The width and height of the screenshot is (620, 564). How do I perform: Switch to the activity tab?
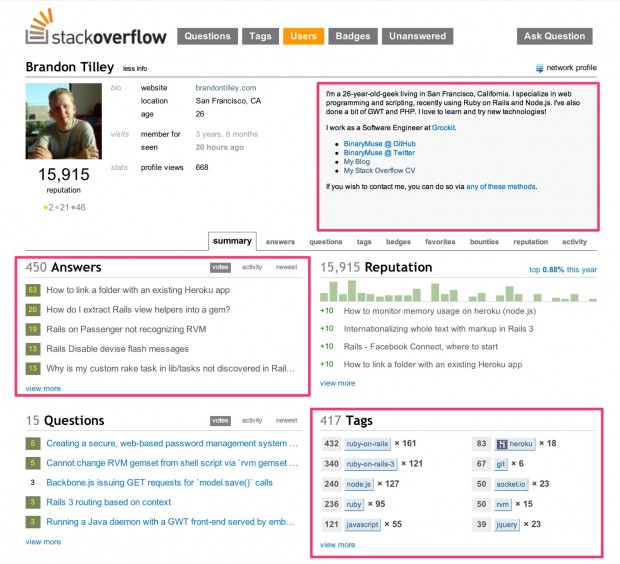574,242
